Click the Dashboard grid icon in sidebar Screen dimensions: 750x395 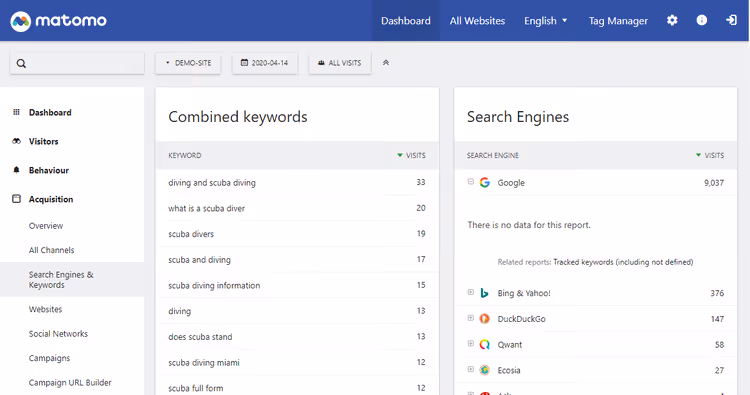[x=16, y=112]
